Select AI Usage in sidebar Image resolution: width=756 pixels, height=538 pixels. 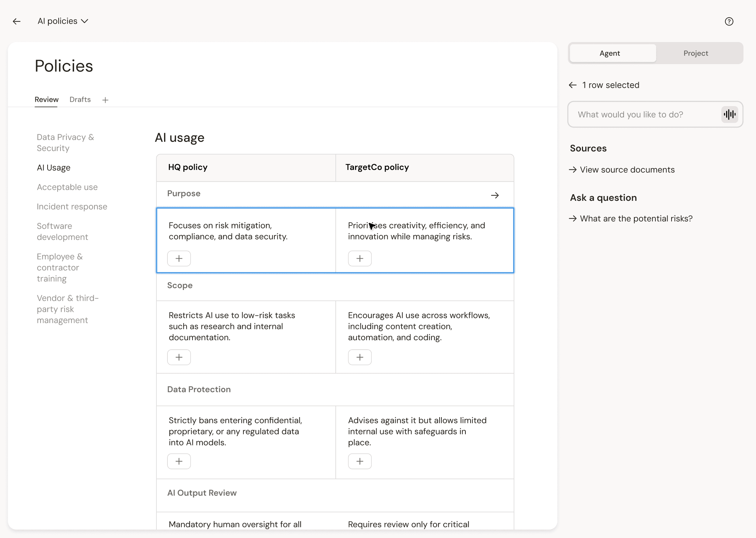coord(53,168)
